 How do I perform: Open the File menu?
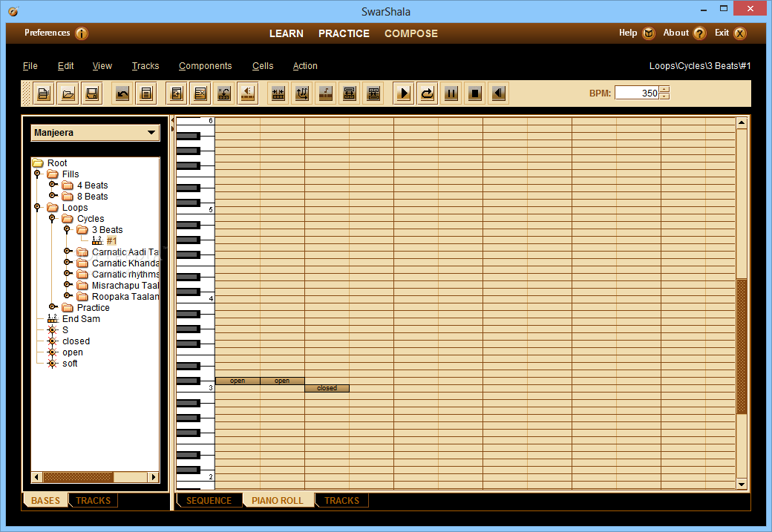pyautogui.click(x=30, y=66)
